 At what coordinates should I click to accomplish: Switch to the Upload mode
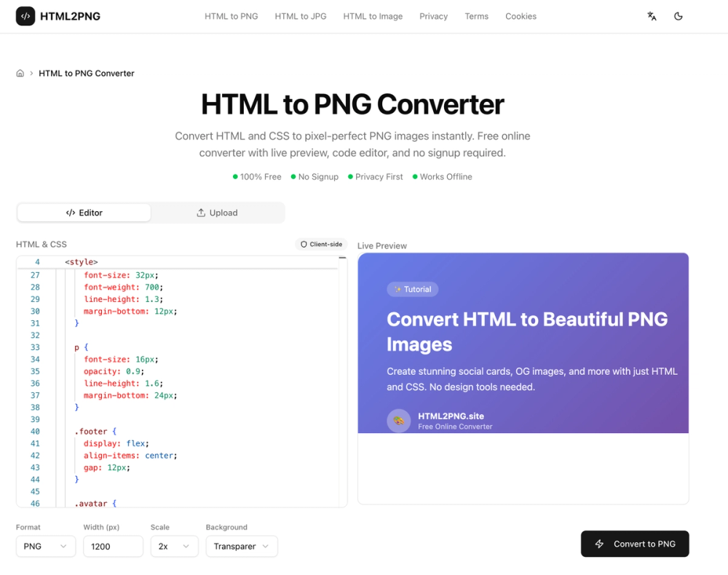click(x=217, y=213)
